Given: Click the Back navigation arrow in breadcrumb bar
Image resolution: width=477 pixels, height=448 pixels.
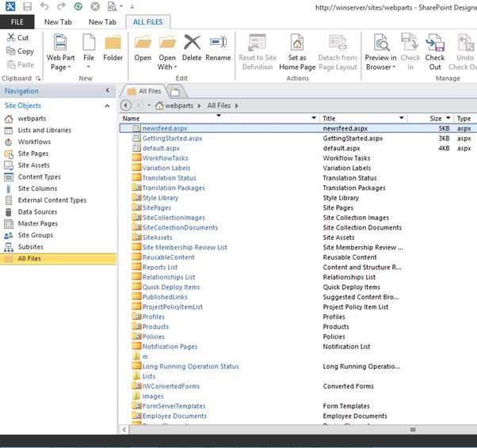Looking at the screenshot, I should point(126,105).
